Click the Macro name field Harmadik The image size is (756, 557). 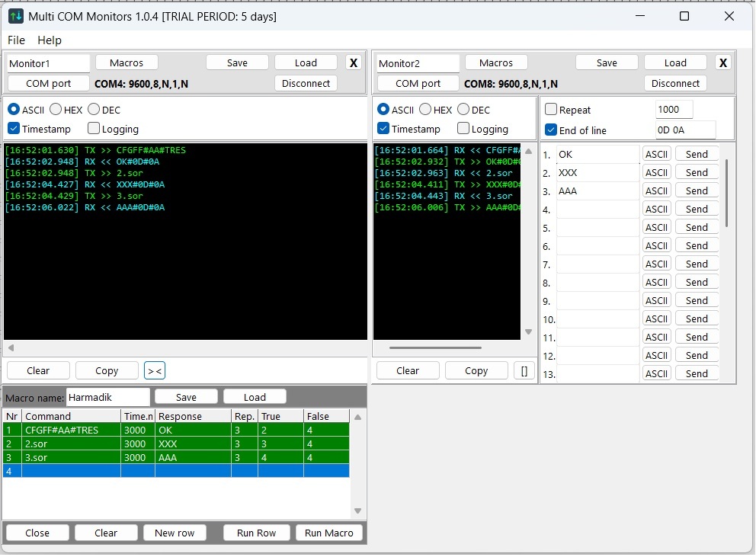(107, 398)
